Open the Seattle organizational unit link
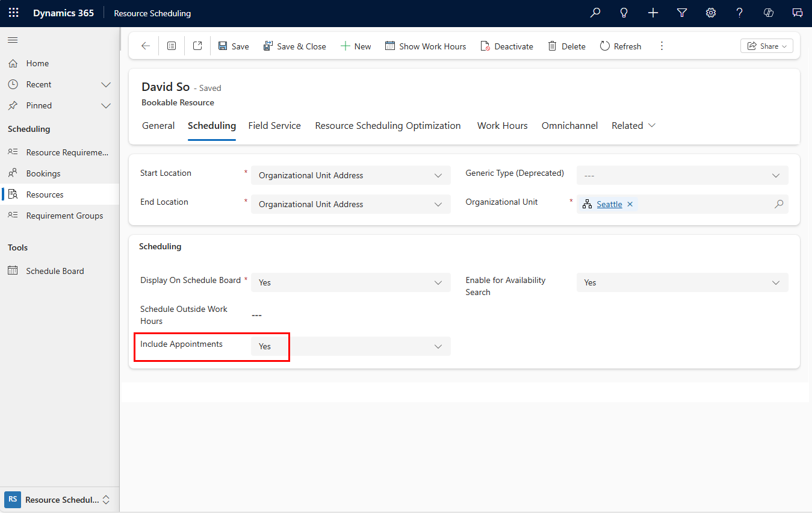This screenshot has width=812, height=513. 609,204
